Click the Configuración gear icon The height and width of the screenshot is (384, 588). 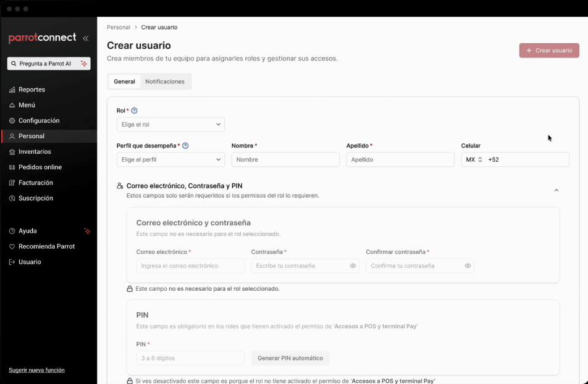(x=12, y=120)
